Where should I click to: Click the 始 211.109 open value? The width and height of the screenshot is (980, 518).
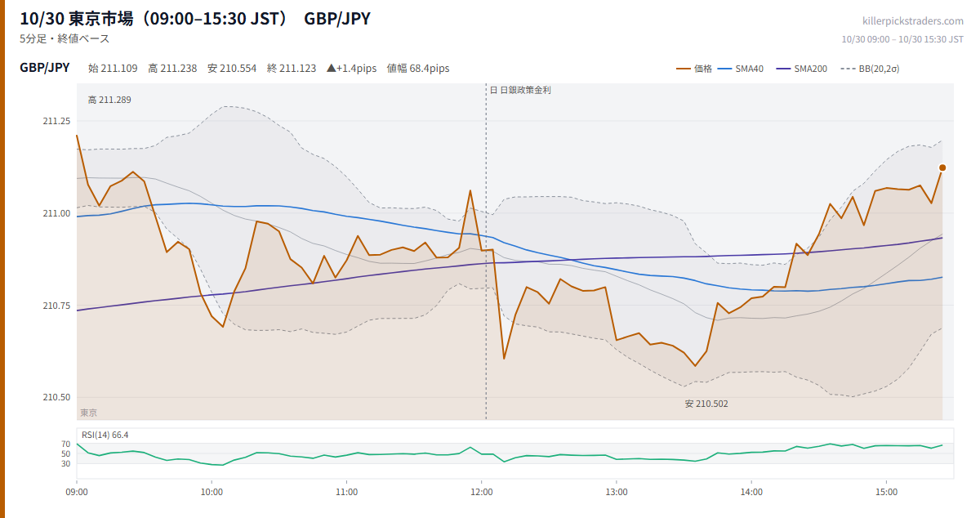[113, 69]
